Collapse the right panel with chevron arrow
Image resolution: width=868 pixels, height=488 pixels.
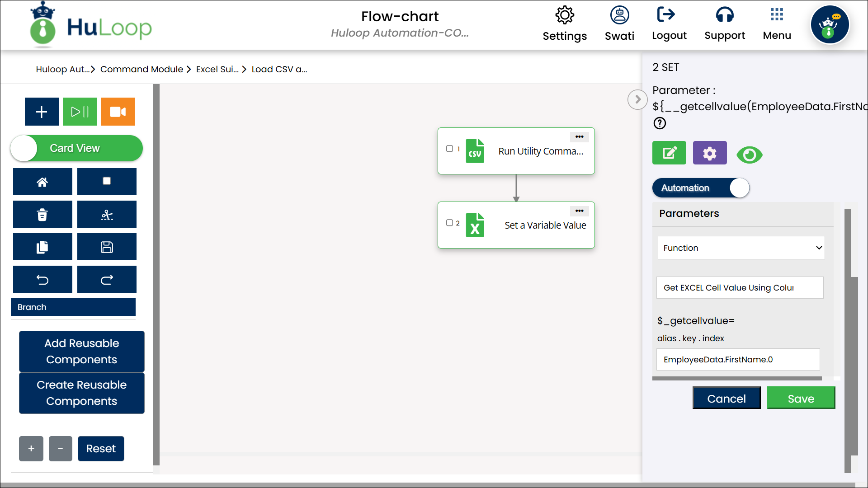(637, 99)
